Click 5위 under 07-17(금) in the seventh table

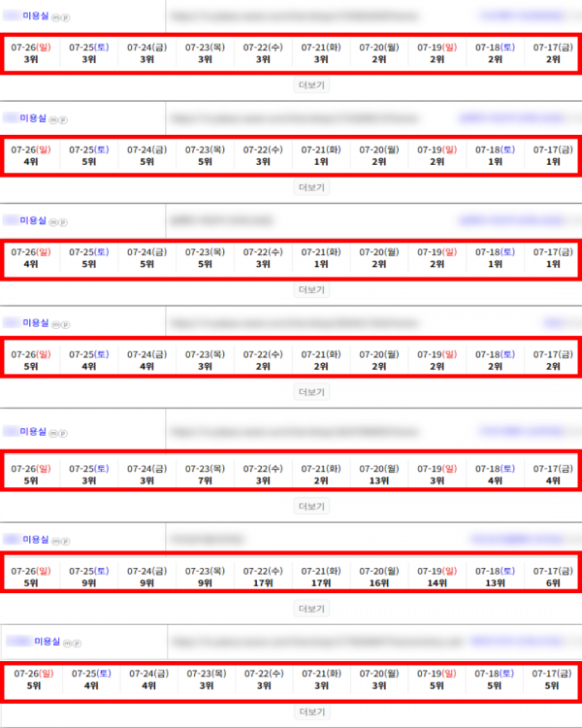[551, 685]
